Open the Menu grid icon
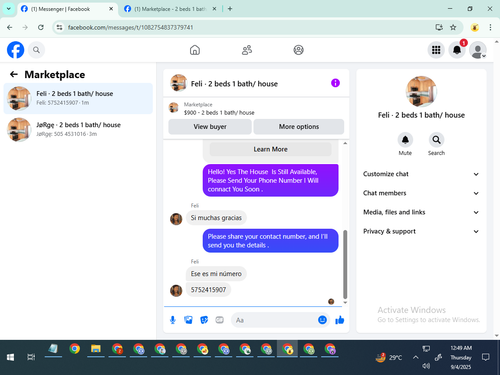 coord(436,50)
